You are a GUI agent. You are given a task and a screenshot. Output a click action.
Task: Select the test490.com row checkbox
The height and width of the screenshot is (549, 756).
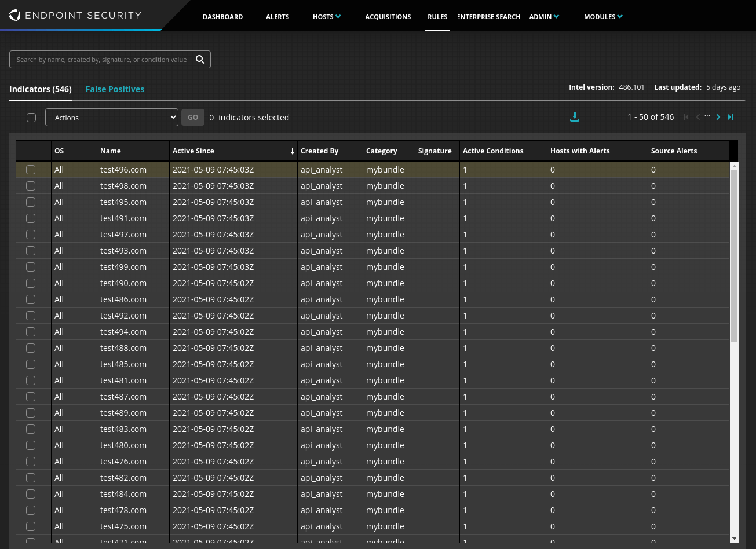[x=31, y=283]
